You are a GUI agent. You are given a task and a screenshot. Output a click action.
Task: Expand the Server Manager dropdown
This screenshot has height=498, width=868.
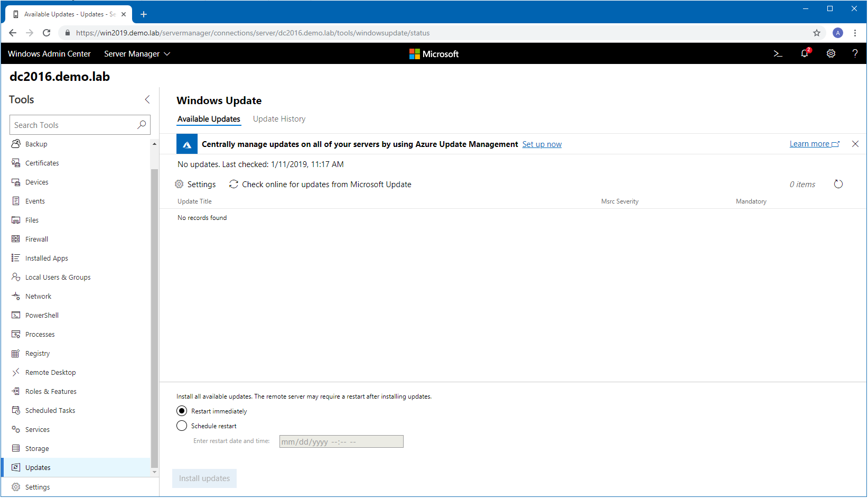tap(137, 54)
